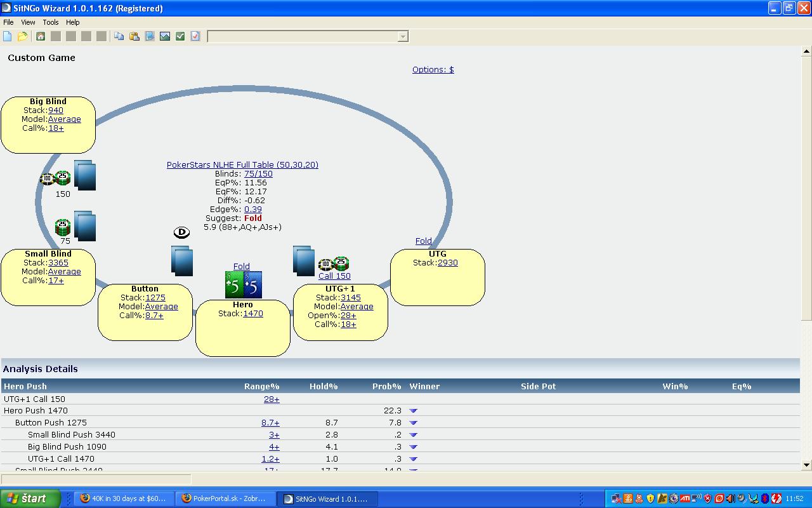Click UTG stack 2930
The image size is (812, 508).
pos(448,262)
